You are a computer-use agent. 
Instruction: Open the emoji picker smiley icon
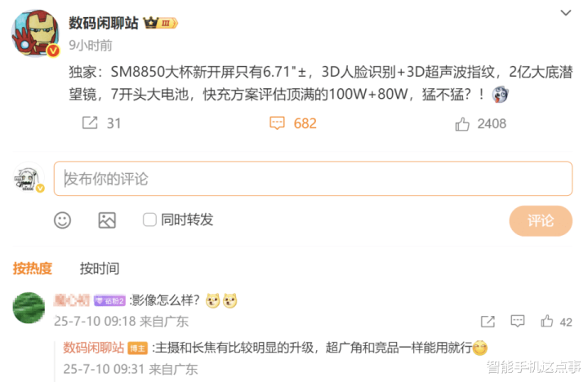(62, 220)
